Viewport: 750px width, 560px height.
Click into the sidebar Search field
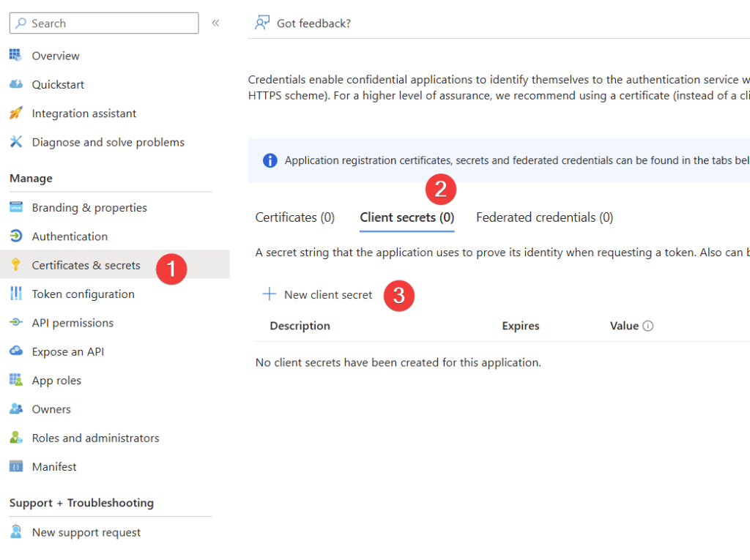pos(110,23)
